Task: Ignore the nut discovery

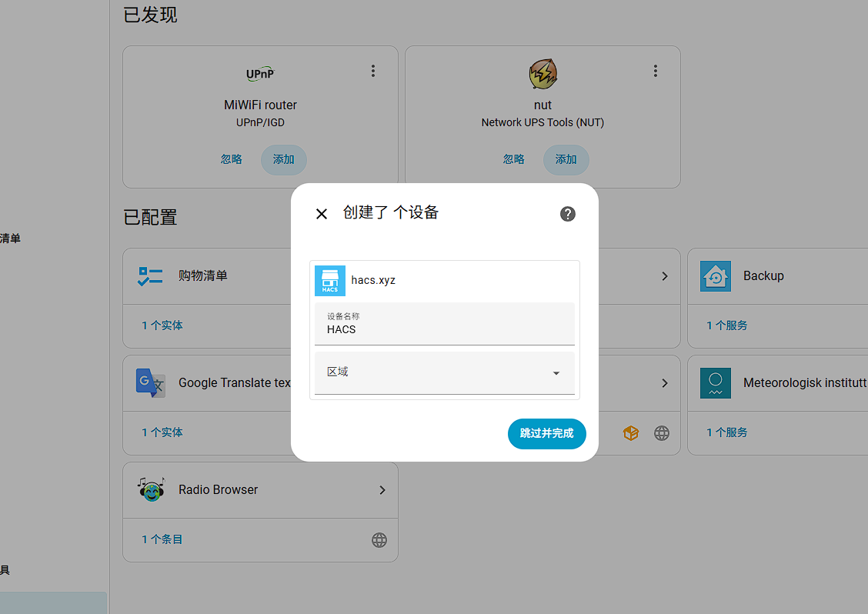Action: 514,159
